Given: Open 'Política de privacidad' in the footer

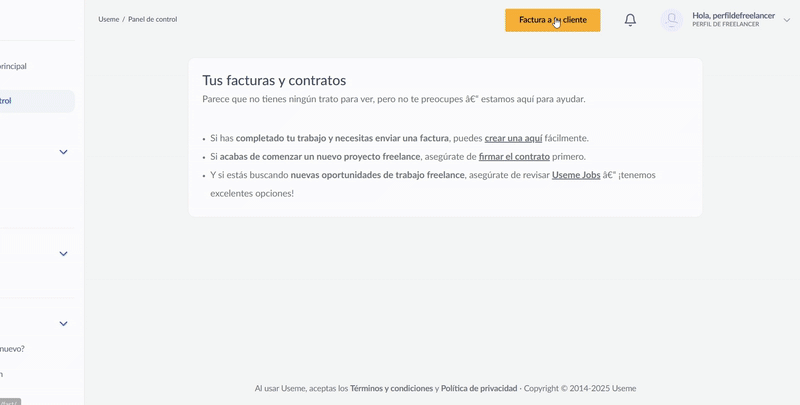Looking at the screenshot, I should click(479, 388).
